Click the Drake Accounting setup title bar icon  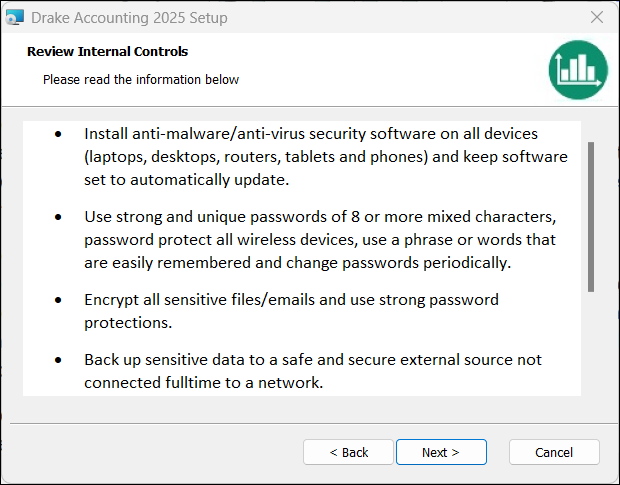[x=15, y=18]
